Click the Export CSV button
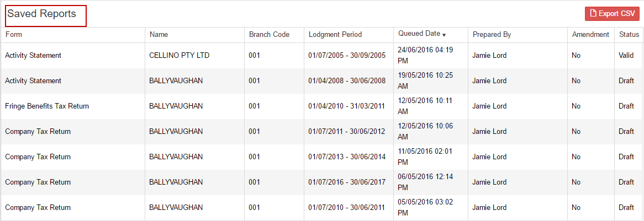The image size is (644, 221). click(x=613, y=14)
